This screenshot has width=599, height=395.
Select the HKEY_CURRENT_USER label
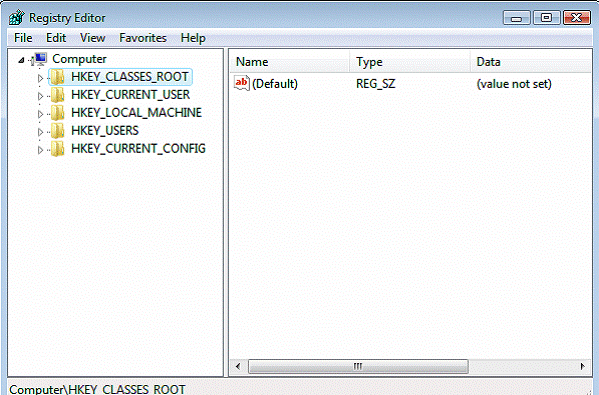pyautogui.click(x=130, y=95)
